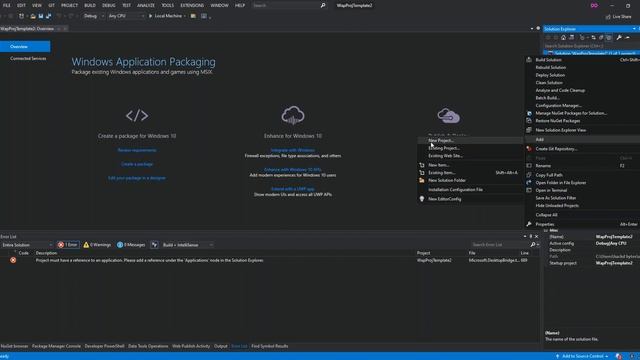Screen dimensions: 640x360
Task: Open Enhance with Windows 10 APIs link
Action: pos(293,169)
